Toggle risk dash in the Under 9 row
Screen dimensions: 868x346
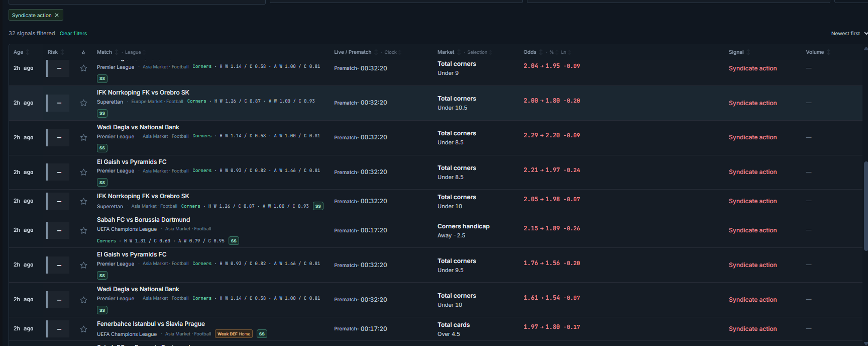[59, 68]
